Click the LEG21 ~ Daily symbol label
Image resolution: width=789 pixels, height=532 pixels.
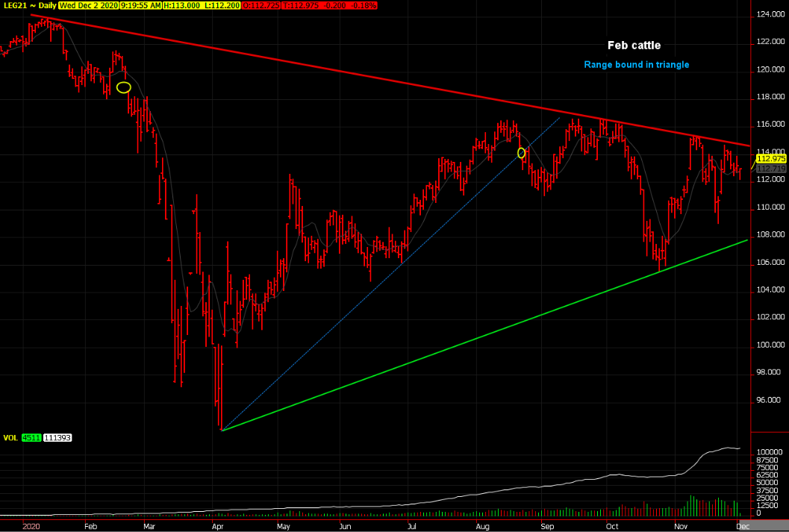(x=30, y=5)
